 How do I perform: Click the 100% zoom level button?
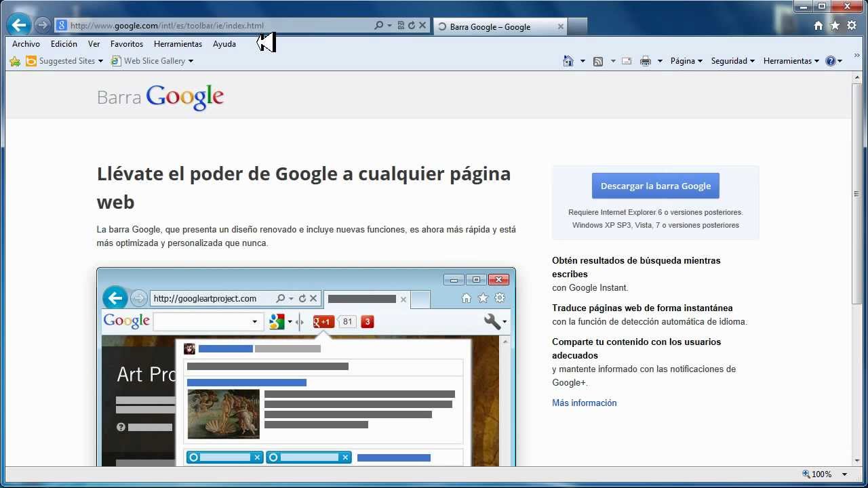pyautogui.click(x=817, y=474)
